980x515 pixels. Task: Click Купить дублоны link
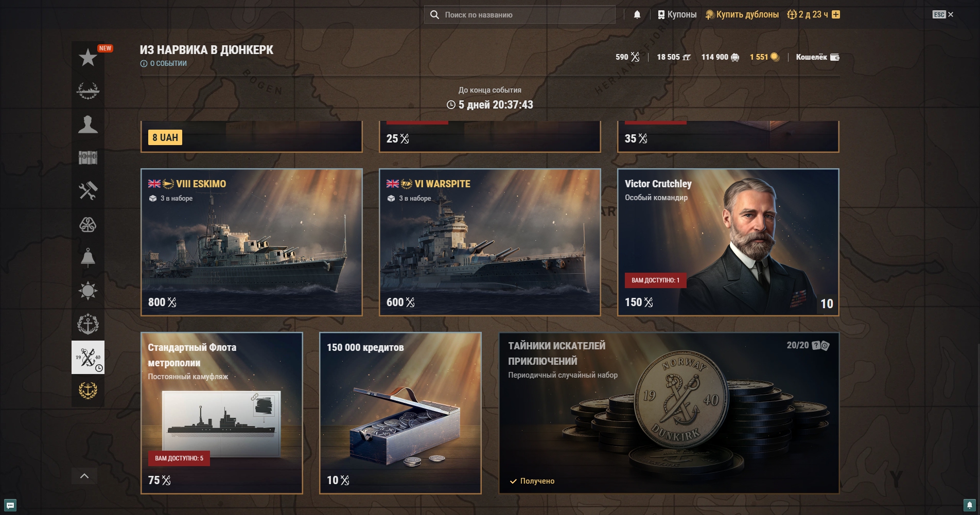[742, 14]
